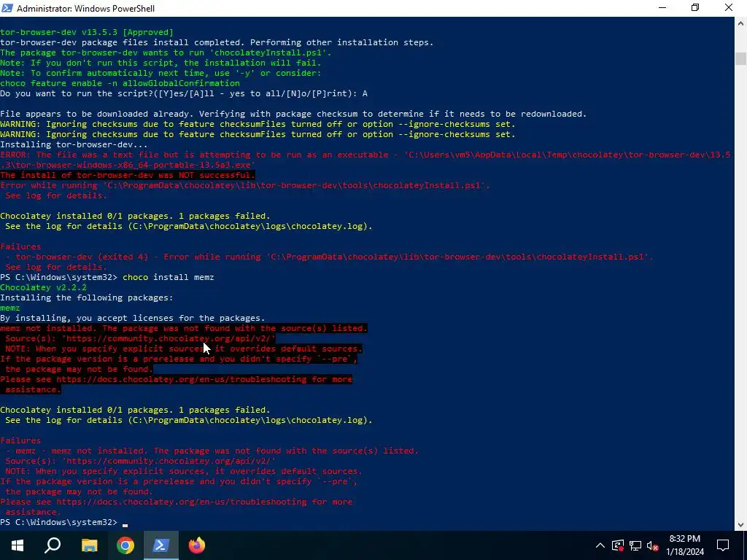Screen dimensions: 747x560
Task: Launch Firefox from taskbar
Action: (197, 545)
